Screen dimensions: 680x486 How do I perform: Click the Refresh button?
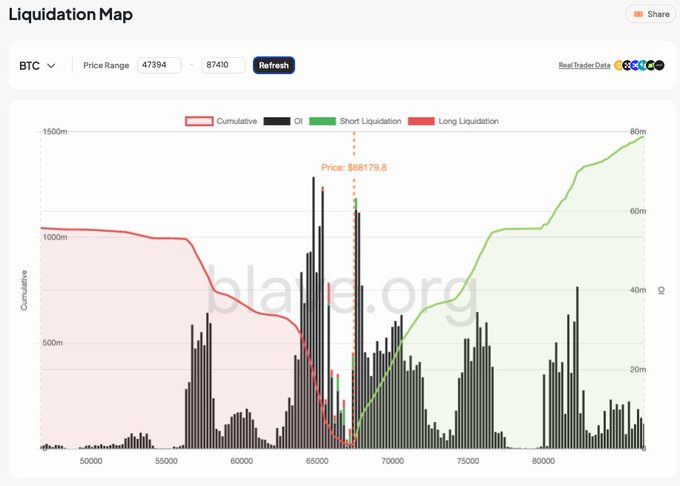[274, 65]
